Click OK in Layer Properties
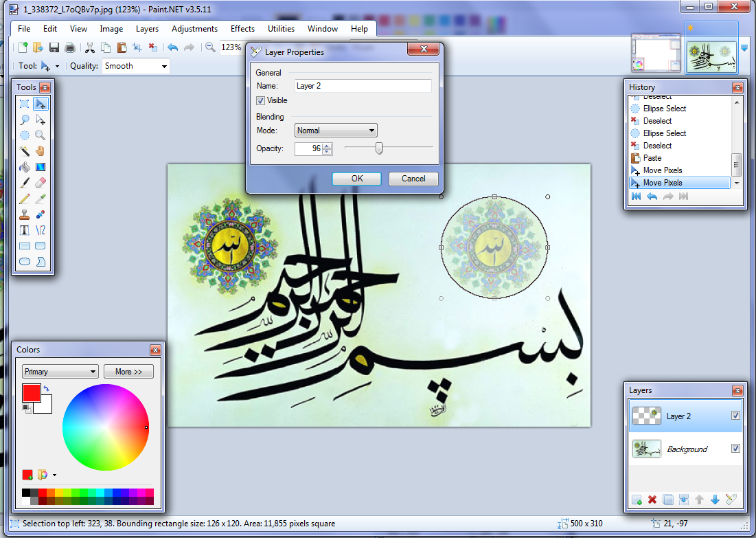The width and height of the screenshot is (756, 538). pyautogui.click(x=357, y=179)
